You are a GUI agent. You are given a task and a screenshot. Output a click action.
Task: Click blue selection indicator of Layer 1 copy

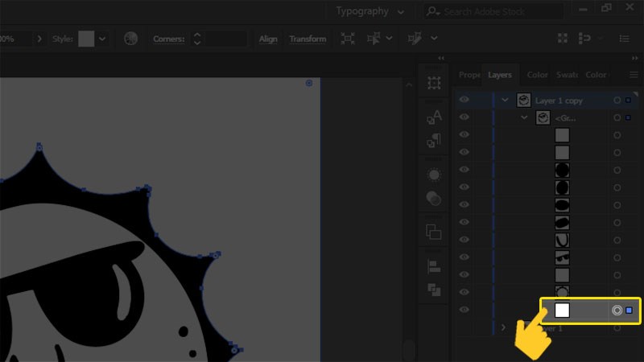tap(628, 100)
